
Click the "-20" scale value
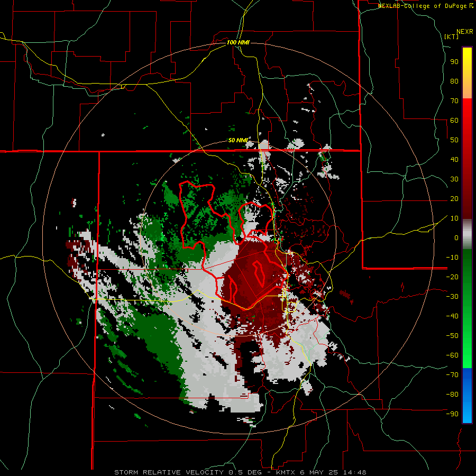pyautogui.click(x=452, y=277)
